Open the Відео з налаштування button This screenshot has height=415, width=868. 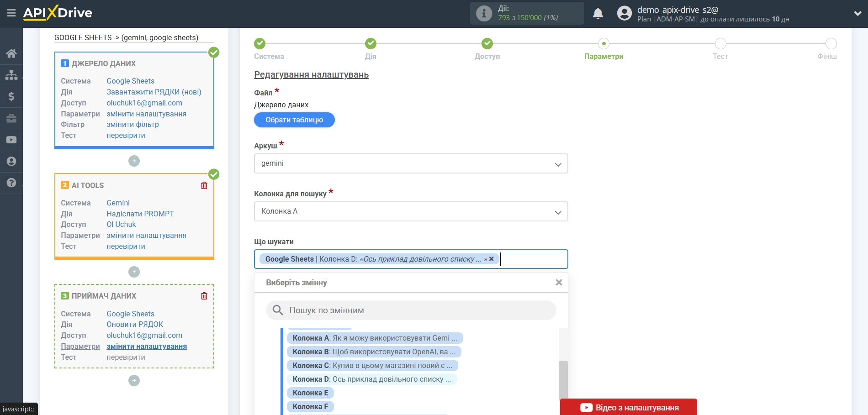[x=629, y=407]
